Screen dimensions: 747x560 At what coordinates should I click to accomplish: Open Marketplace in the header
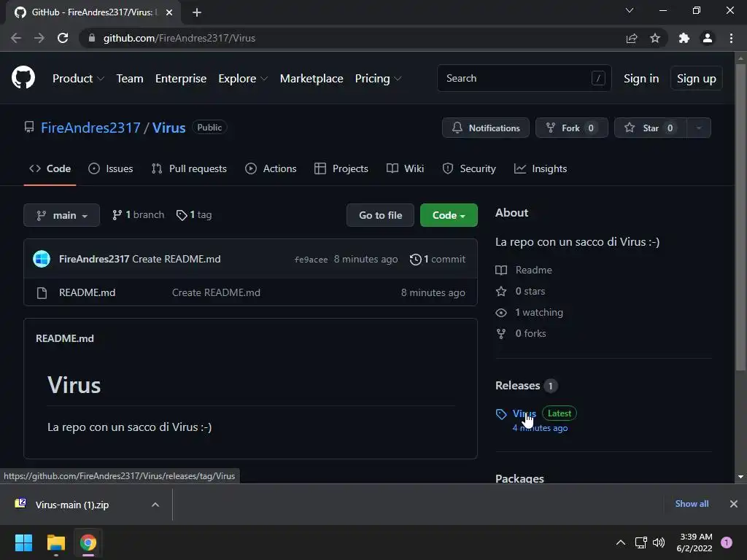pyautogui.click(x=311, y=79)
